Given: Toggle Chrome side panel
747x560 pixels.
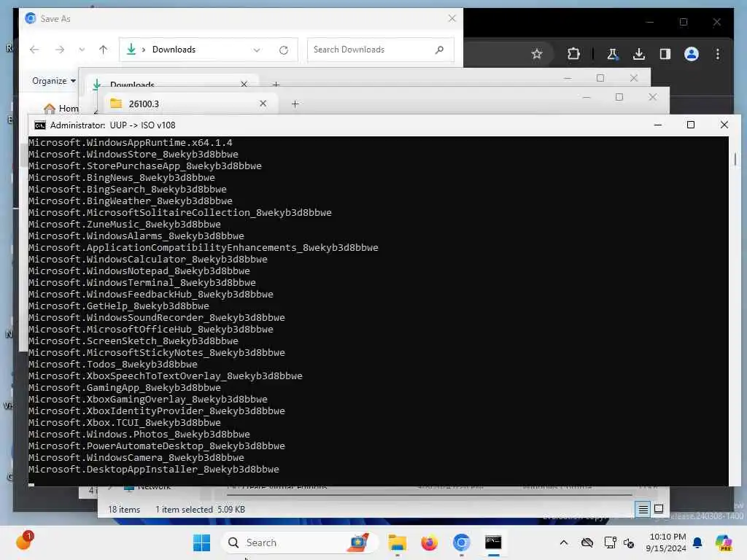Looking at the screenshot, I should 665,54.
